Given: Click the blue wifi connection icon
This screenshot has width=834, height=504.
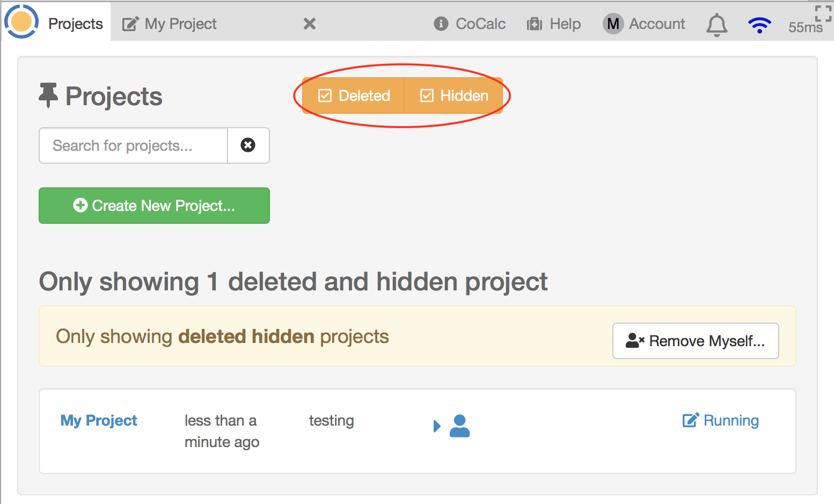Looking at the screenshot, I should coord(759,25).
